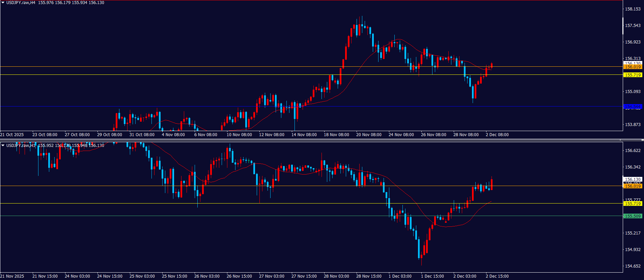644x280 pixels.
Task: Click the latest red candle in H1 chart
Action: tap(492, 185)
